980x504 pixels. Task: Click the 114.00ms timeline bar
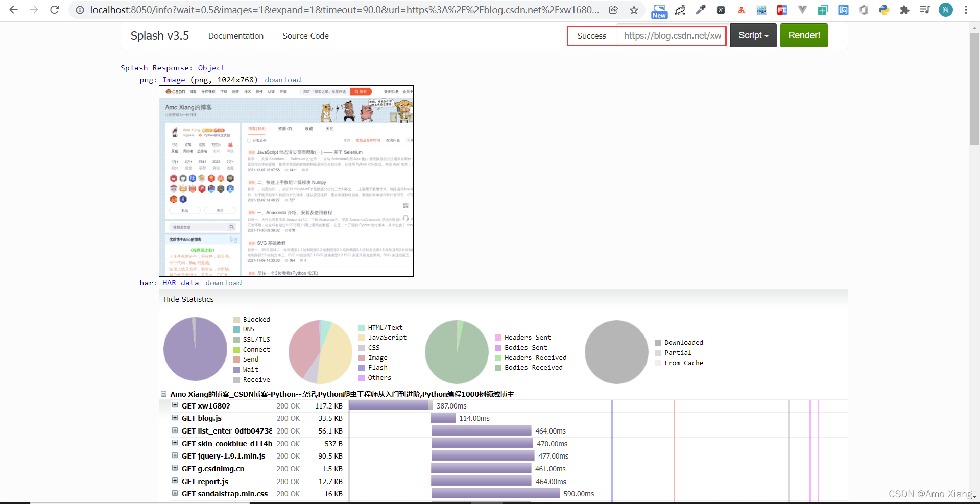(x=443, y=418)
